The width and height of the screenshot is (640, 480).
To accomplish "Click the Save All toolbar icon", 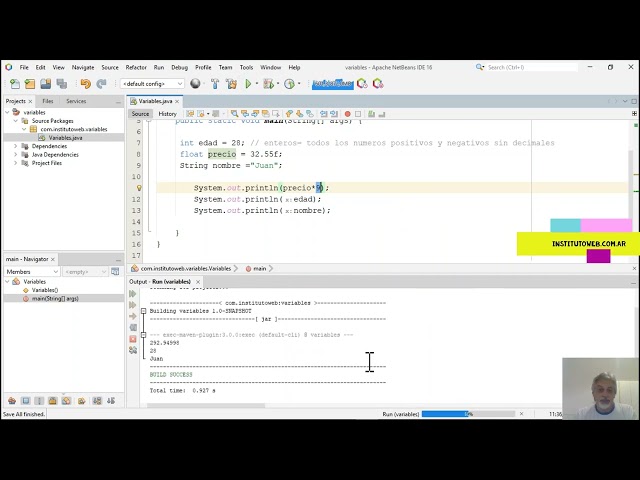I will point(62,84).
